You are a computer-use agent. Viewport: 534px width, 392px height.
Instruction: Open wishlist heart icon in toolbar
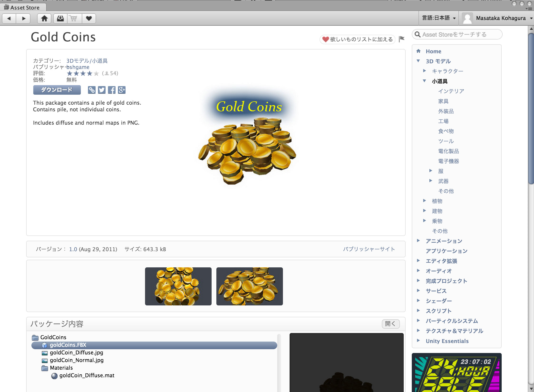click(89, 19)
